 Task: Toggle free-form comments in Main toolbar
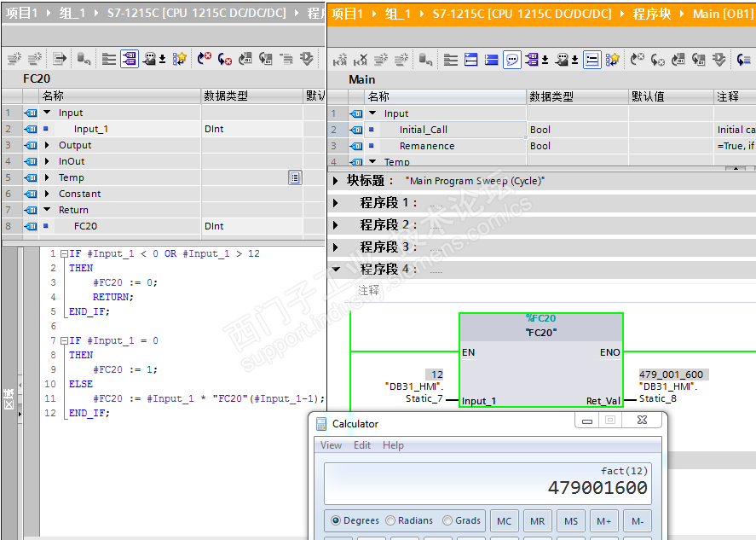(512, 60)
